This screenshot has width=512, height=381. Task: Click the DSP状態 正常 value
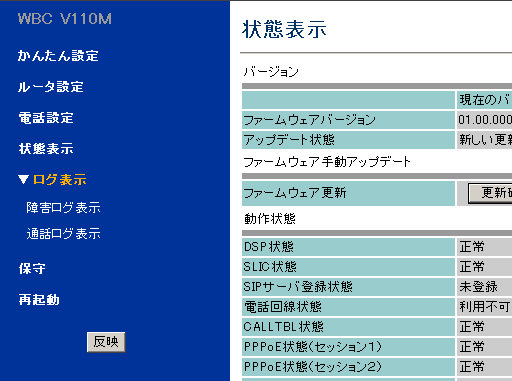tap(472, 247)
